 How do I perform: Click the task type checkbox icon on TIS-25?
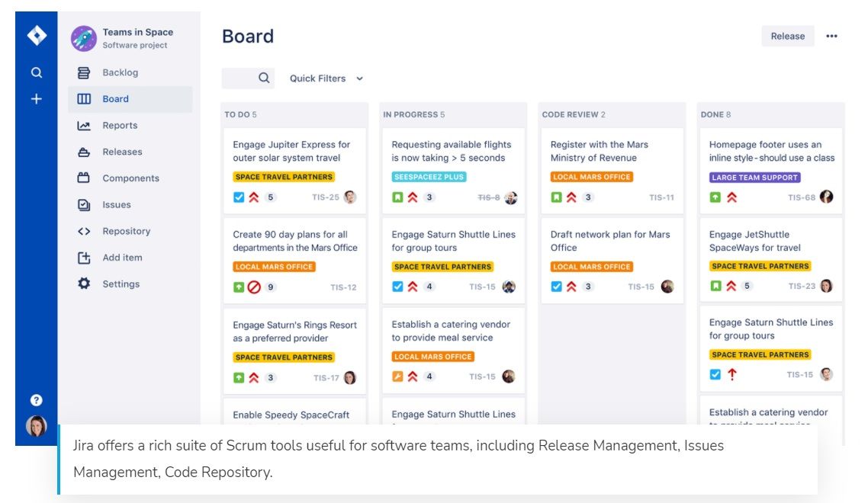[x=238, y=197]
